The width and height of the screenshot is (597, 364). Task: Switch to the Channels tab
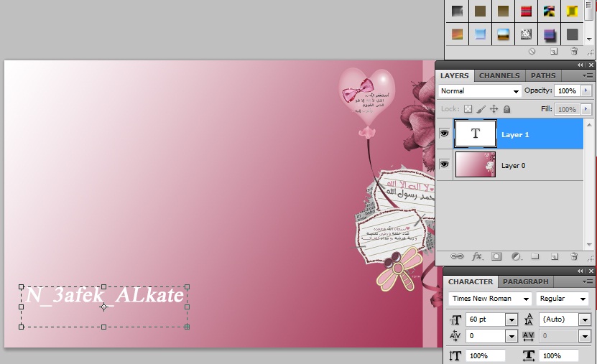click(x=499, y=75)
